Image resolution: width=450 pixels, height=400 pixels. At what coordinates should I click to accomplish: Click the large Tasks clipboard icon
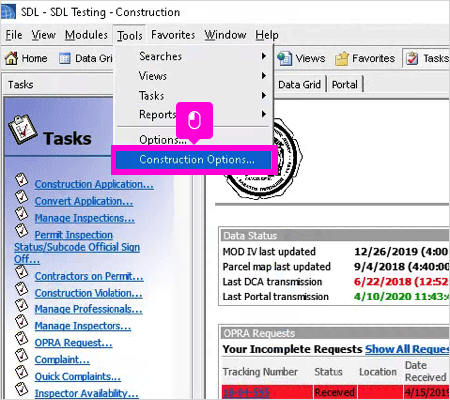22,129
